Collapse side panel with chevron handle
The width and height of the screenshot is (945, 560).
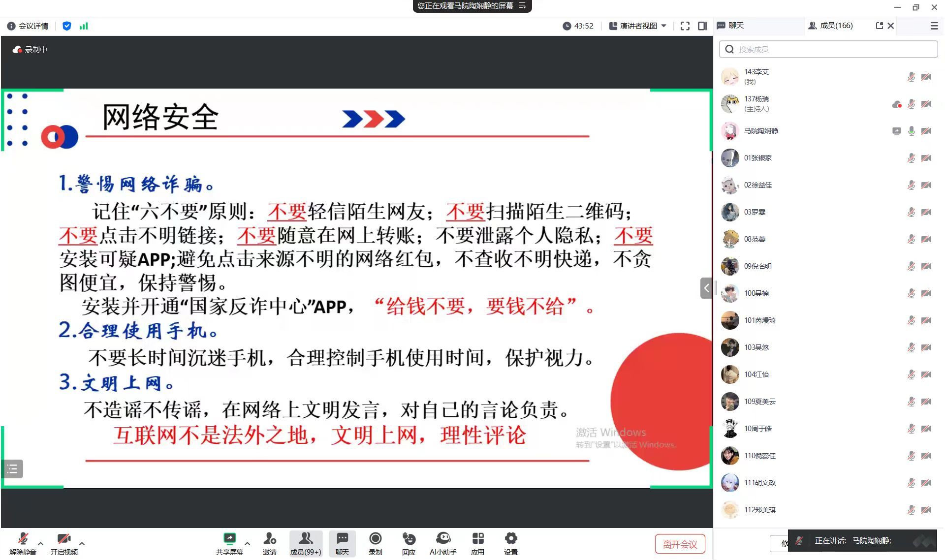pyautogui.click(x=706, y=288)
